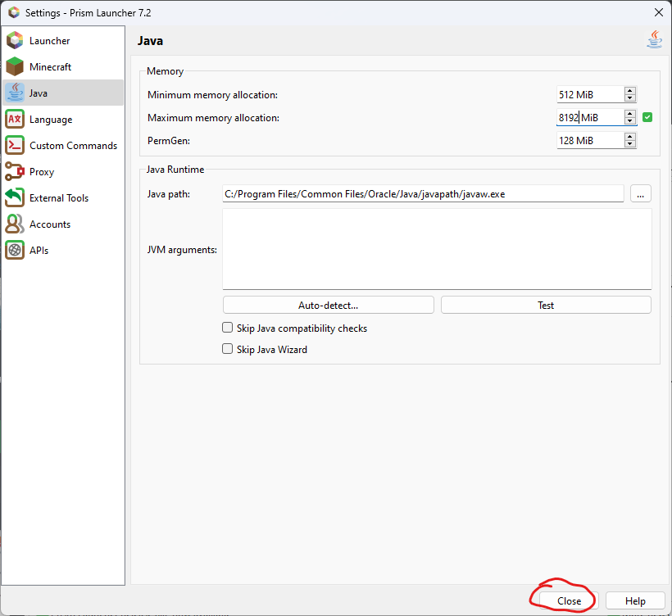Click the APIs globe icon
Image resolution: width=672 pixels, height=616 pixels.
[15, 251]
